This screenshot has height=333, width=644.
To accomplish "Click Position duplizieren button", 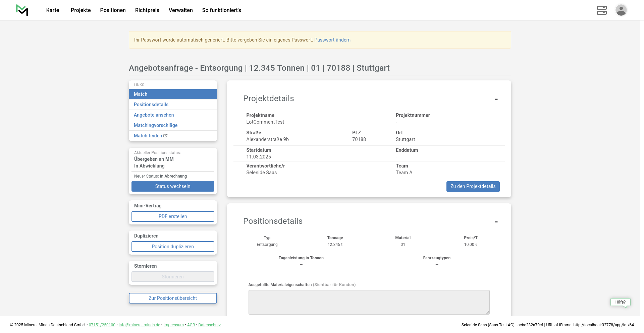I will coord(173,247).
